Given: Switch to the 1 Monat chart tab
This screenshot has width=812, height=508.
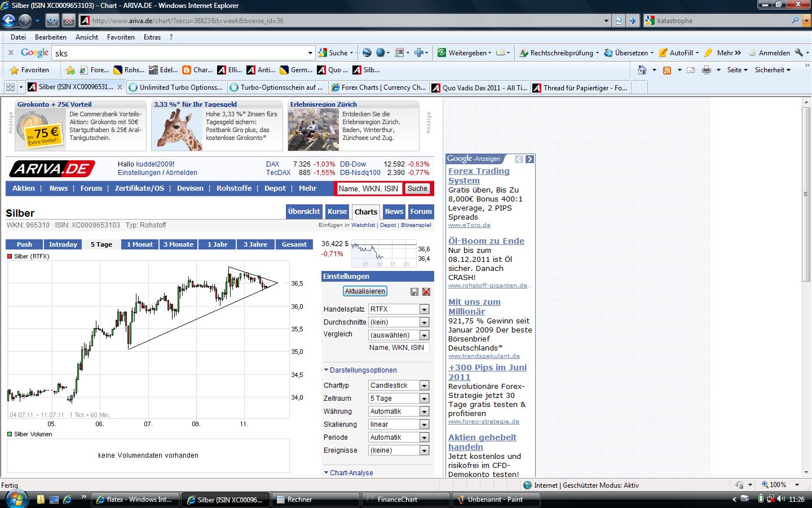Looking at the screenshot, I should tap(140, 244).
